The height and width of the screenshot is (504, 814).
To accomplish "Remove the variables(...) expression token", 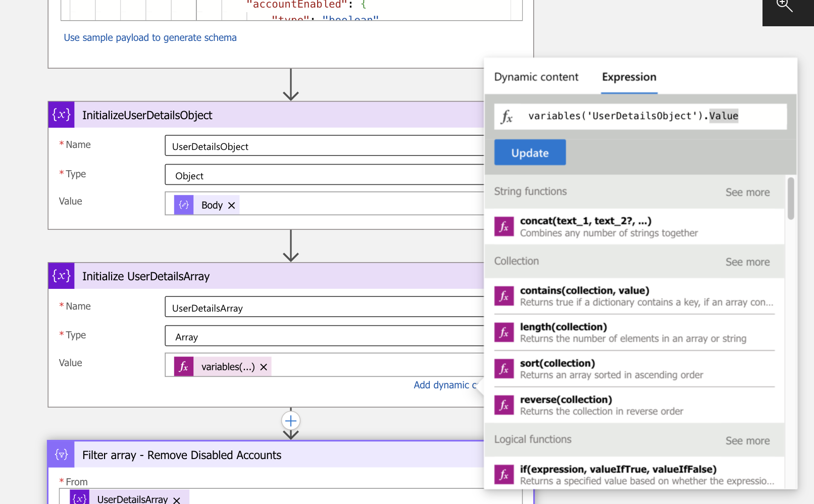I will click(264, 367).
